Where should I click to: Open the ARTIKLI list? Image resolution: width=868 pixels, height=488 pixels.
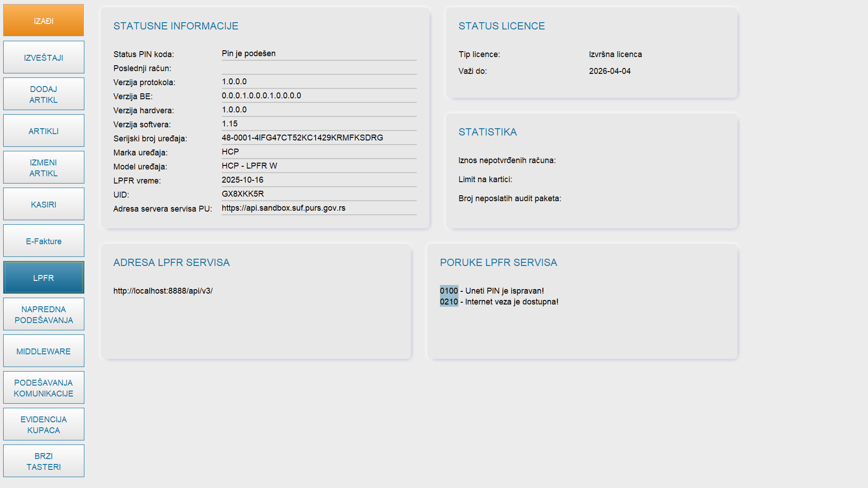(x=44, y=130)
